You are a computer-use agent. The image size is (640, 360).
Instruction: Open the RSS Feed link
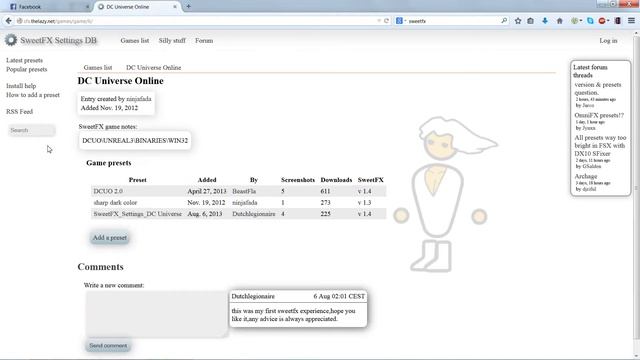pyautogui.click(x=19, y=111)
